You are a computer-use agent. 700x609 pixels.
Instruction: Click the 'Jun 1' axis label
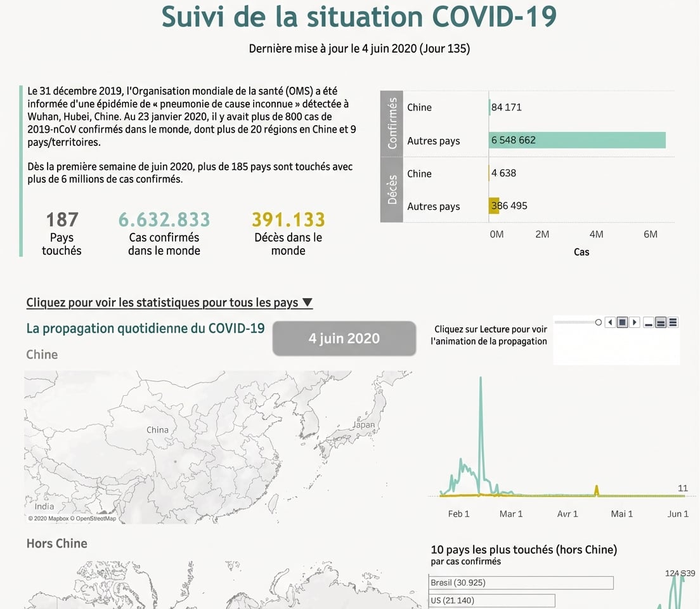click(678, 514)
